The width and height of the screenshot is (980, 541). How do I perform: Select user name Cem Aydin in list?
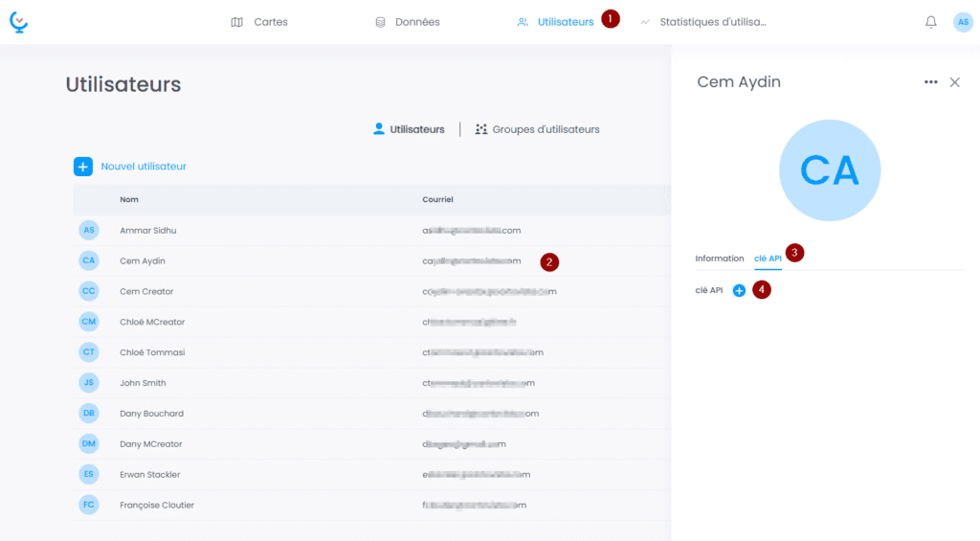(143, 260)
